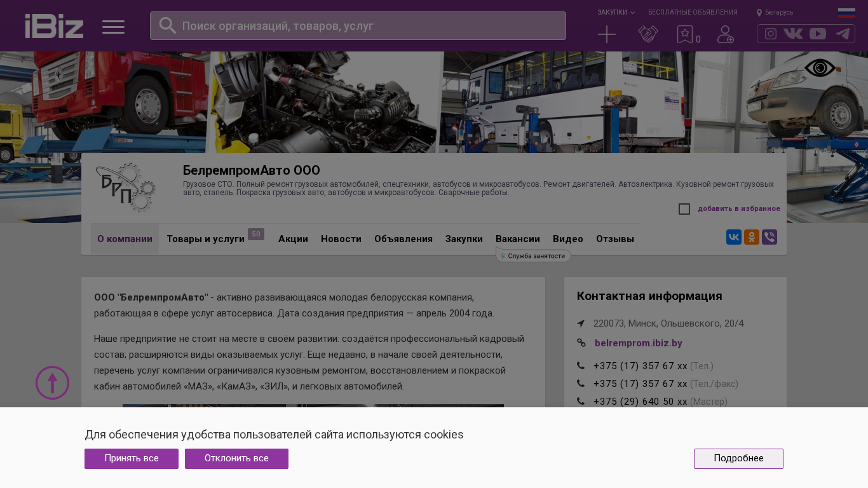Click the iBiz logo
This screenshot has height=488, width=868.
pyautogui.click(x=54, y=26)
